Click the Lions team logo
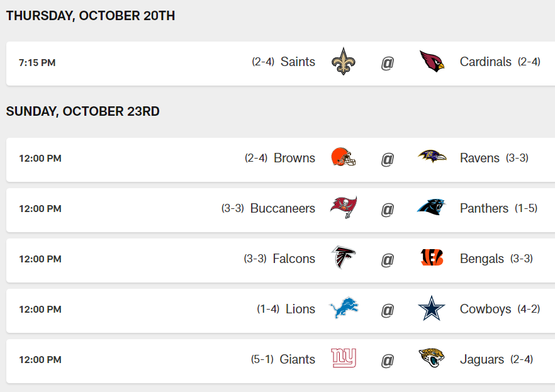 point(344,308)
